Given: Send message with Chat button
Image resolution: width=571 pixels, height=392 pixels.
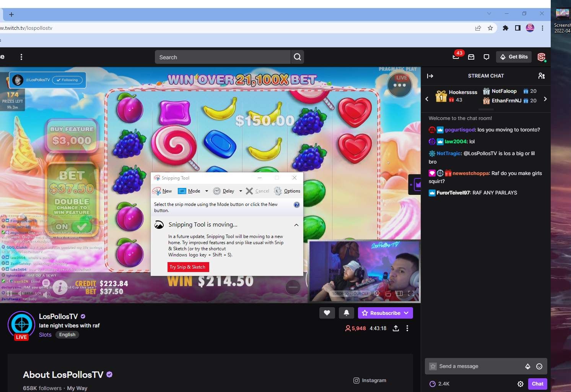Looking at the screenshot, I should (x=538, y=384).
